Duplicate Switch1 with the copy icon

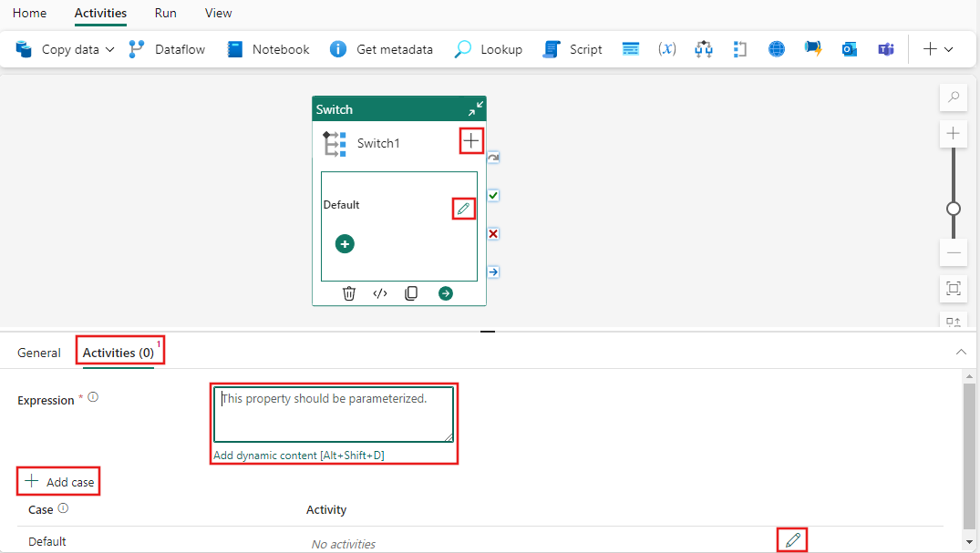411,292
